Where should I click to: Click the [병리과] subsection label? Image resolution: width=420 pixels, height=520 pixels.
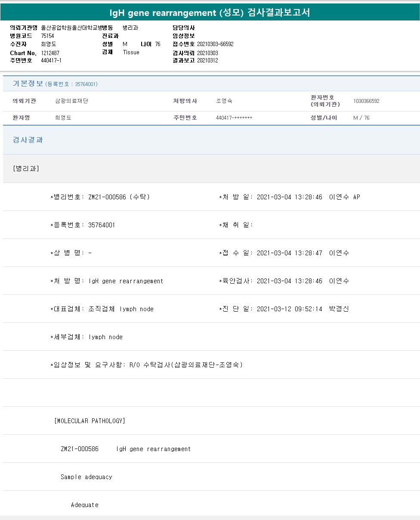(26, 168)
